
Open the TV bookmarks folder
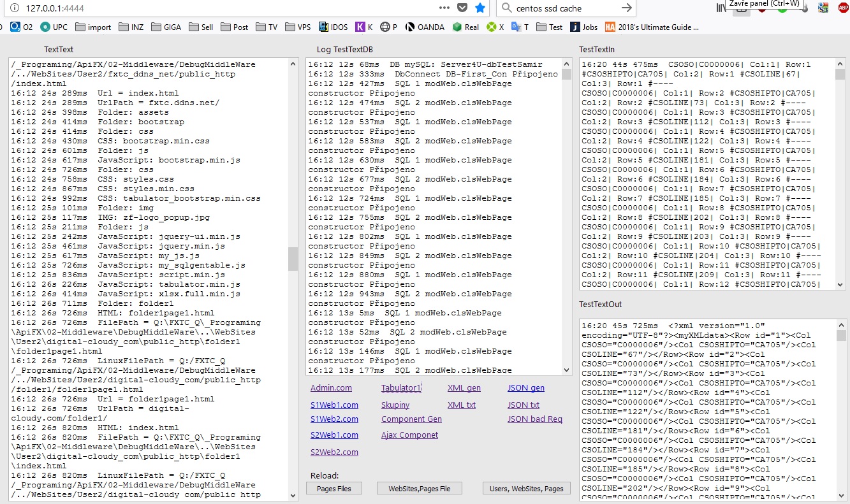pyautogui.click(x=267, y=27)
